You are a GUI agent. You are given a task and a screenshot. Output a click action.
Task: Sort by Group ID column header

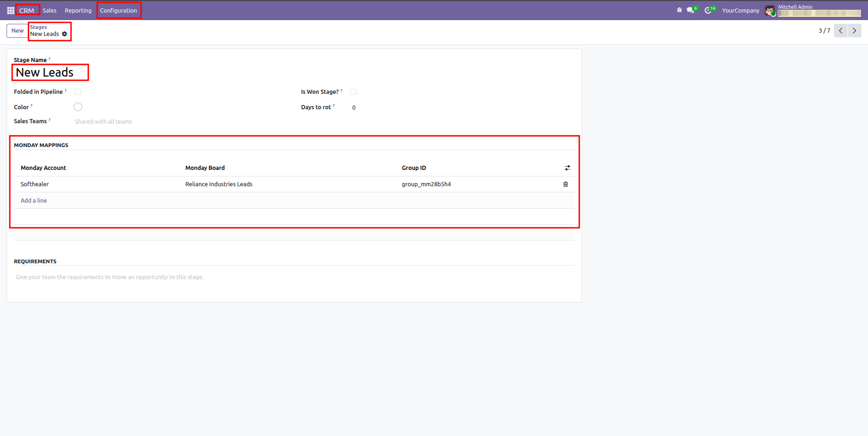point(414,168)
